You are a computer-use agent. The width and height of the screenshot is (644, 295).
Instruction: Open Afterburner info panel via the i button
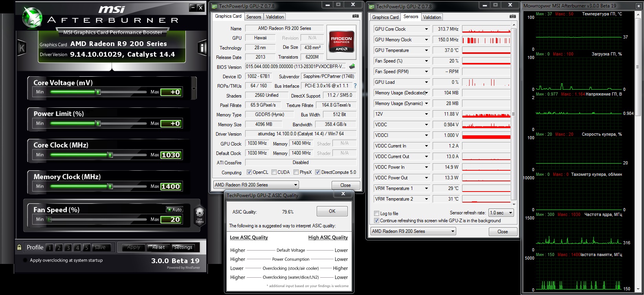coord(202,48)
